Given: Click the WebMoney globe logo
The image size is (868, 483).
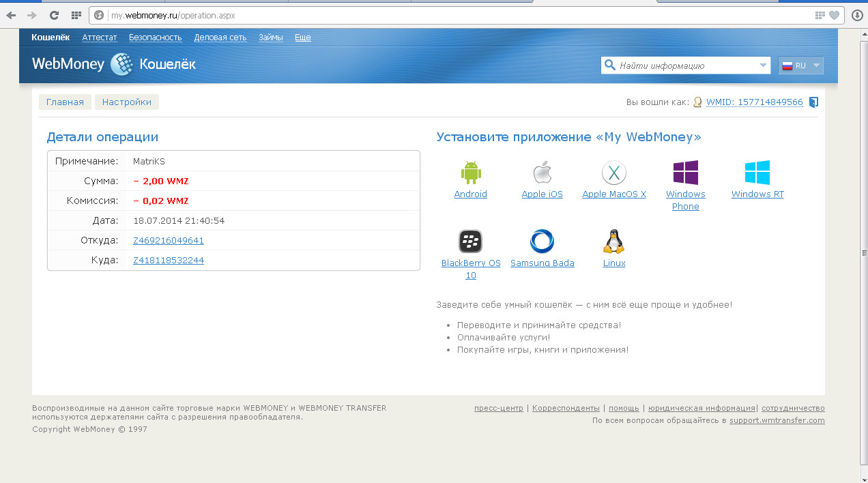Looking at the screenshot, I should pyautogui.click(x=121, y=64).
